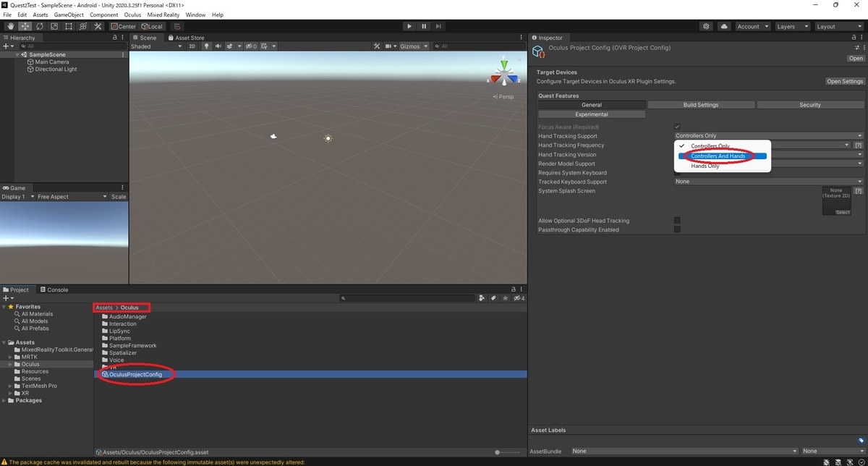Image resolution: width=868 pixels, height=466 pixels.
Task: Click the Step frame button
Action: point(440,26)
